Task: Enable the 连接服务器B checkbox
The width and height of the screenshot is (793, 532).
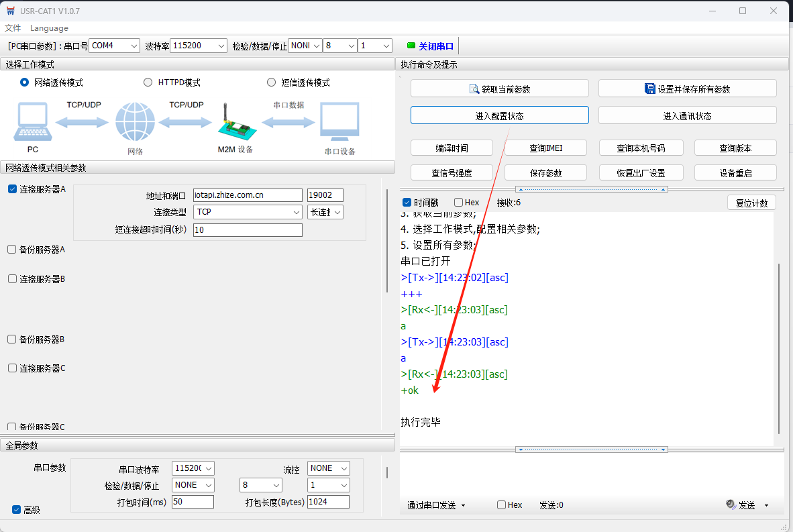Action: (12, 278)
